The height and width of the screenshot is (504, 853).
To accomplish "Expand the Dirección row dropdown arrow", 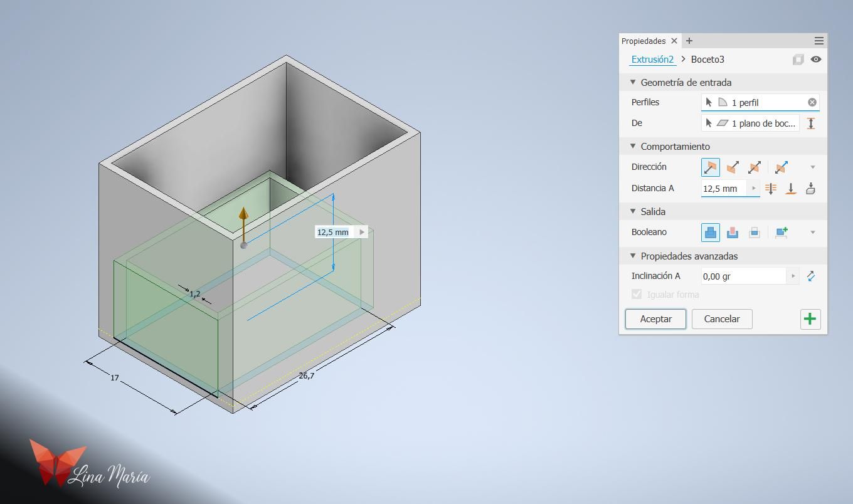I will [813, 167].
